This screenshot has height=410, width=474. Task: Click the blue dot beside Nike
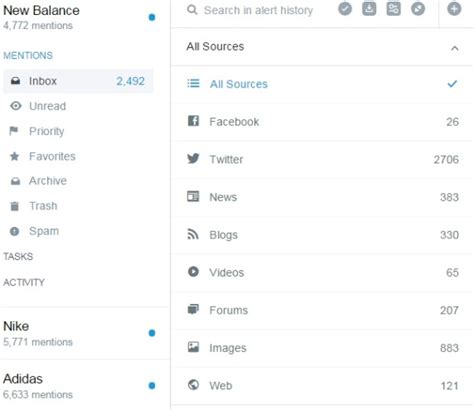(x=152, y=333)
